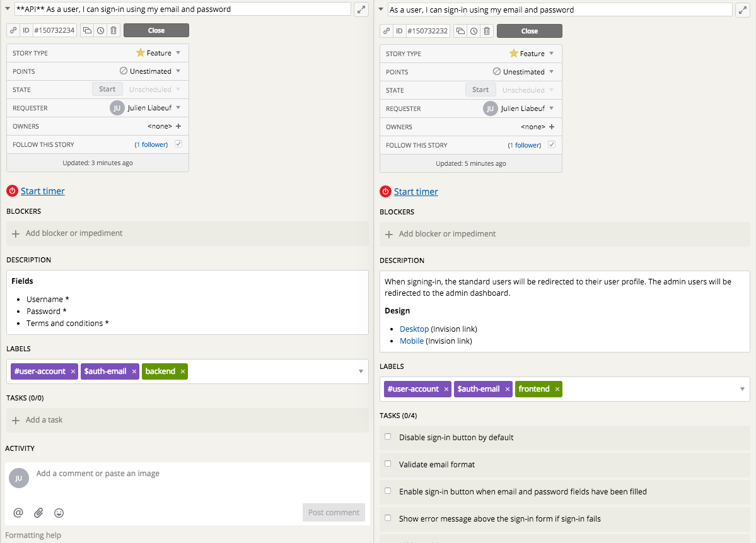Copy link of the API story
The image size is (756, 543).
coord(13,30)
